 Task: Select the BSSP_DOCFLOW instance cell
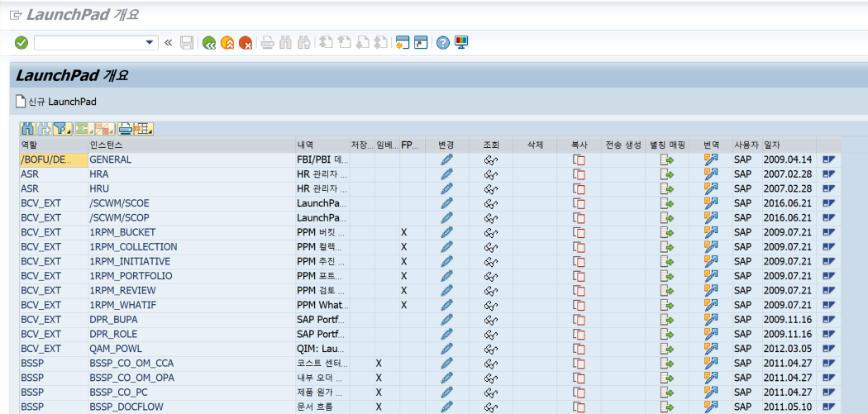click(192, 407)
